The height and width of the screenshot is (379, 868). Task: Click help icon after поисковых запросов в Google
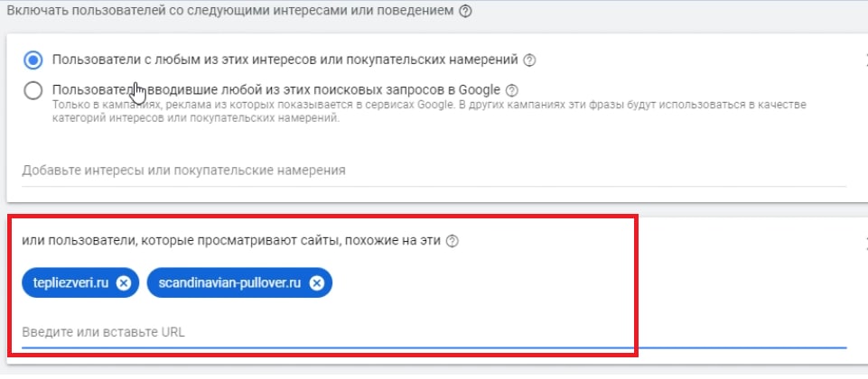(x=512, y=90)
